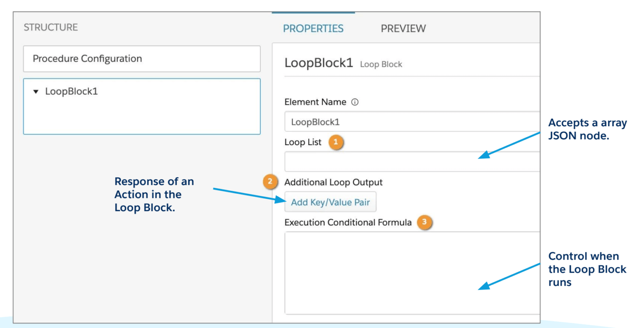
Task: Focus the Element Name input field
Action: 411,122
